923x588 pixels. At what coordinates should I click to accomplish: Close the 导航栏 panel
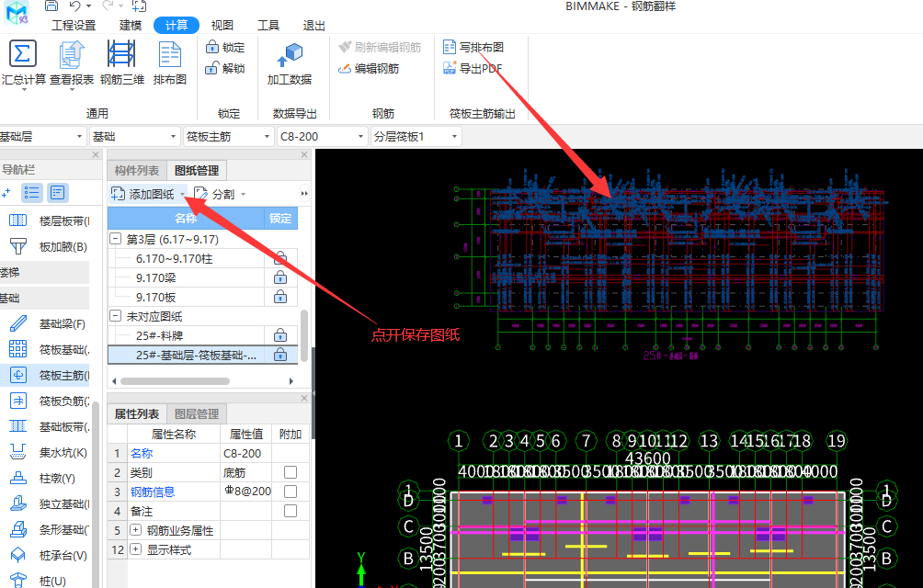(96, 154)
